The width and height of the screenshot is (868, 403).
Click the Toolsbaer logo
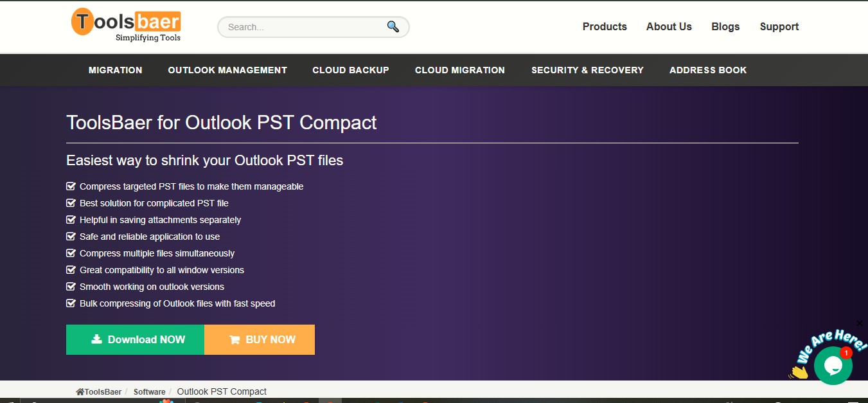tap(126, 25)
